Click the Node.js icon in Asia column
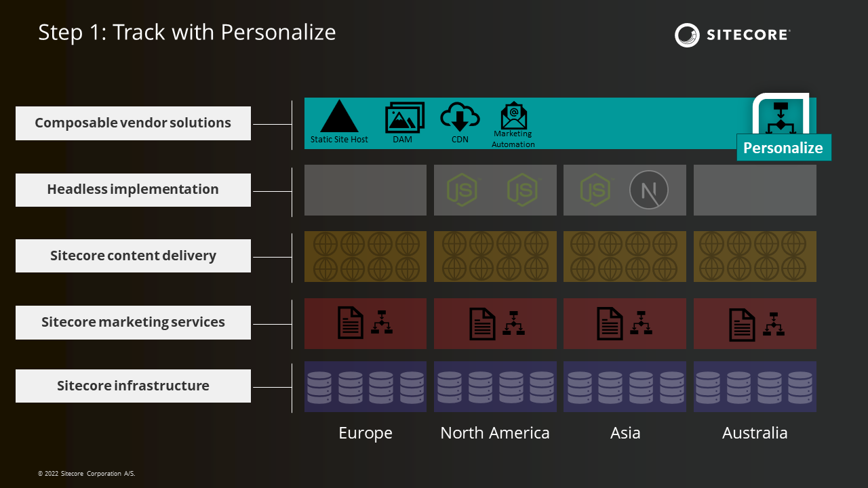Image resolution: width=868 pixels, height=488 pixels. [595, 190]
